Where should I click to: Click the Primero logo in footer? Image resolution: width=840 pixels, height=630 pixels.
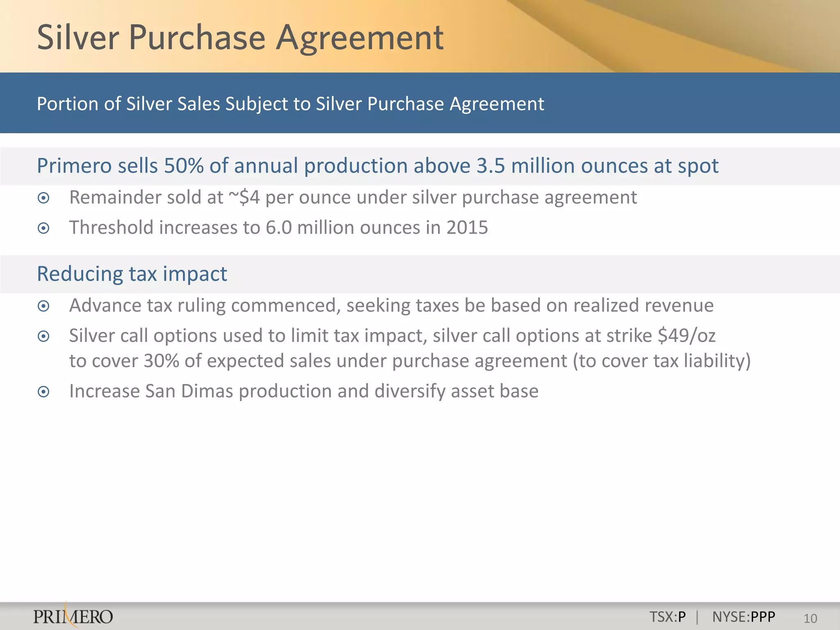coord(73,615)
